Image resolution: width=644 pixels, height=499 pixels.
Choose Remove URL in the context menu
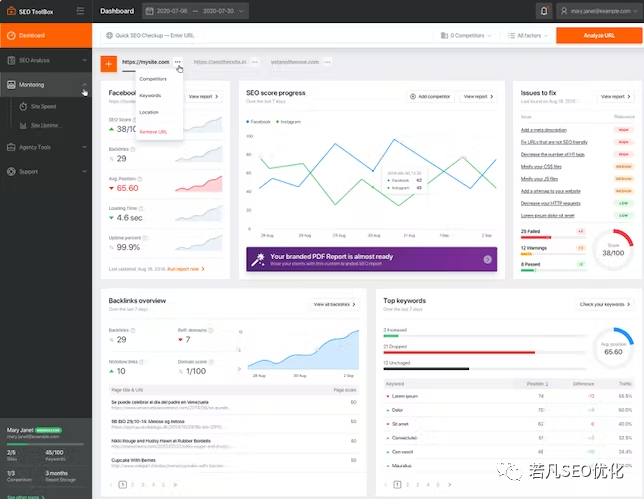point(153,132)
